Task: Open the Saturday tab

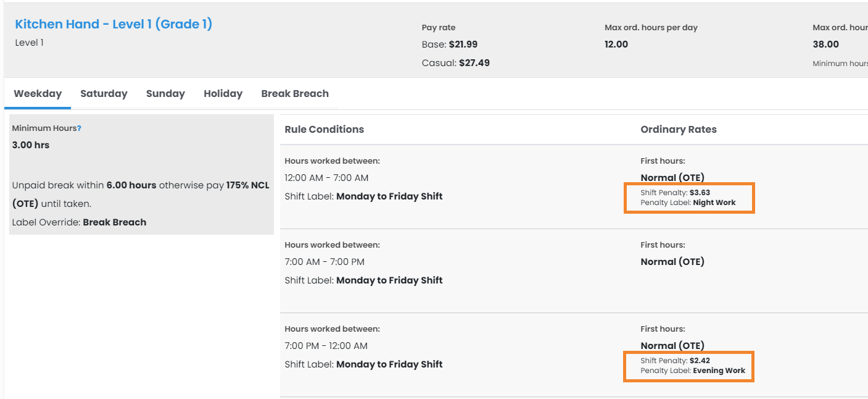Action: [x=104, y=94]
